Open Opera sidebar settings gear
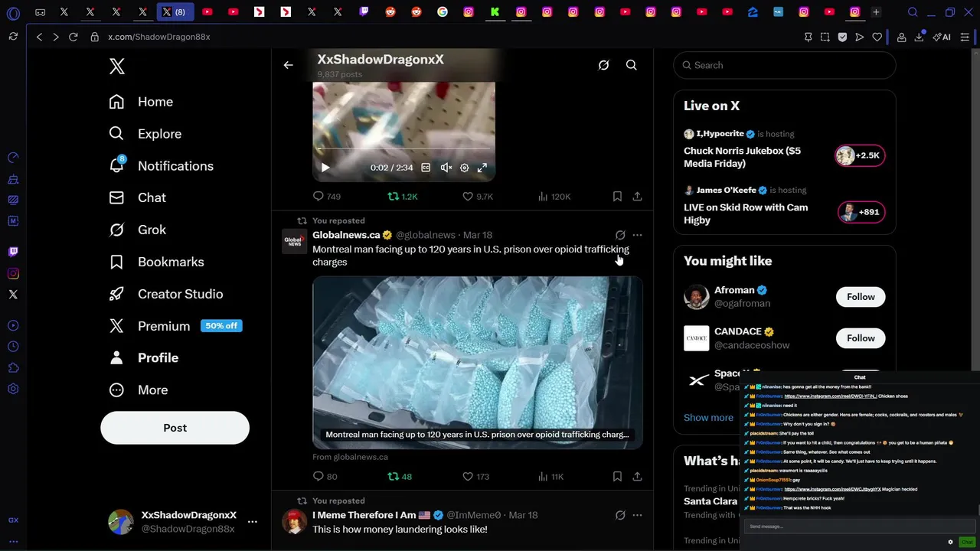Image resolution: width=980 pixels, height=551 pixels. (x=13, y=389)
